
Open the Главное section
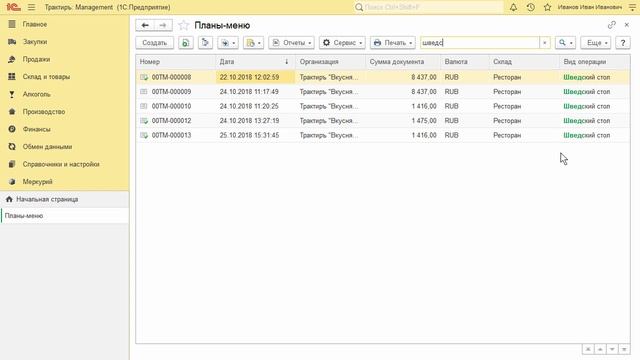pos(35,24)
